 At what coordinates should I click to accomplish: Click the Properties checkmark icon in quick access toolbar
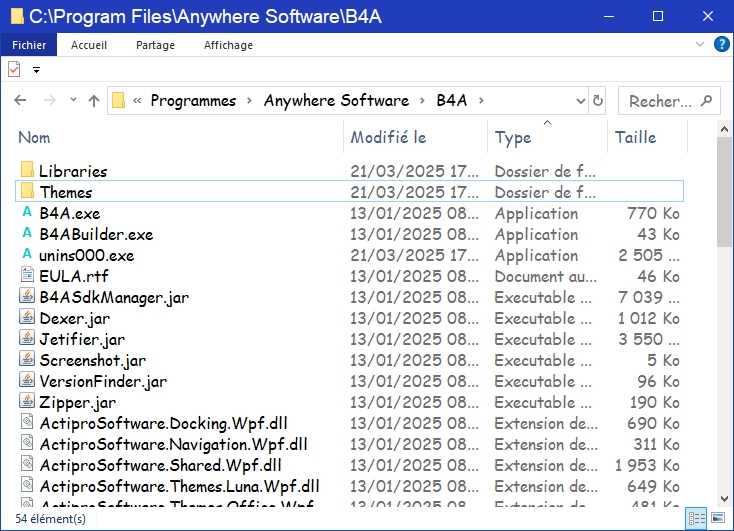[14, 69]
